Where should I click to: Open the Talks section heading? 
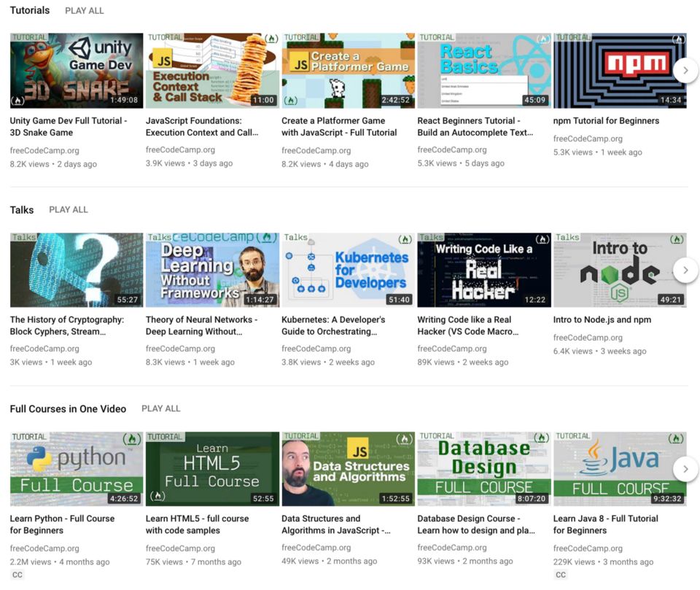22,210
